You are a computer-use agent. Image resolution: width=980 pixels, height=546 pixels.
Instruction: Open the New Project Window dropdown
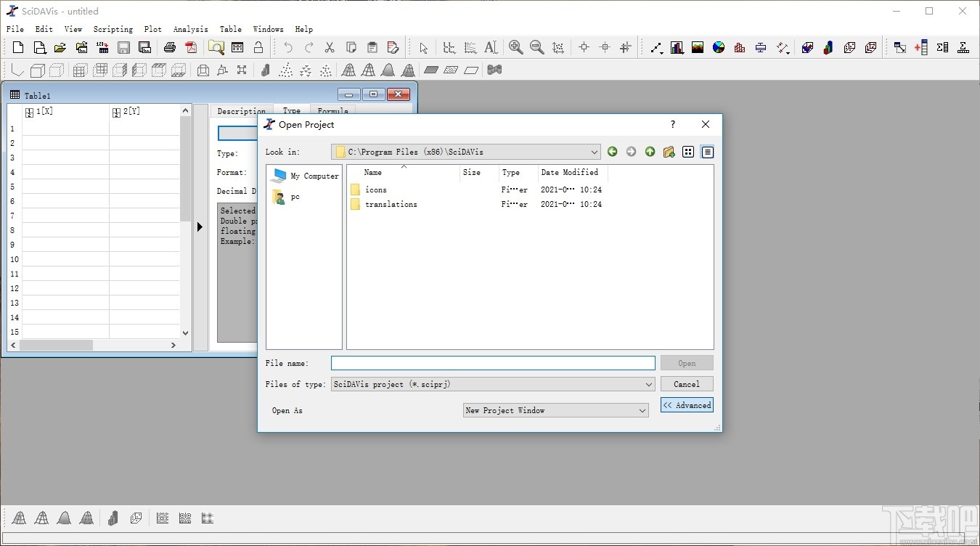coord(642,411)
